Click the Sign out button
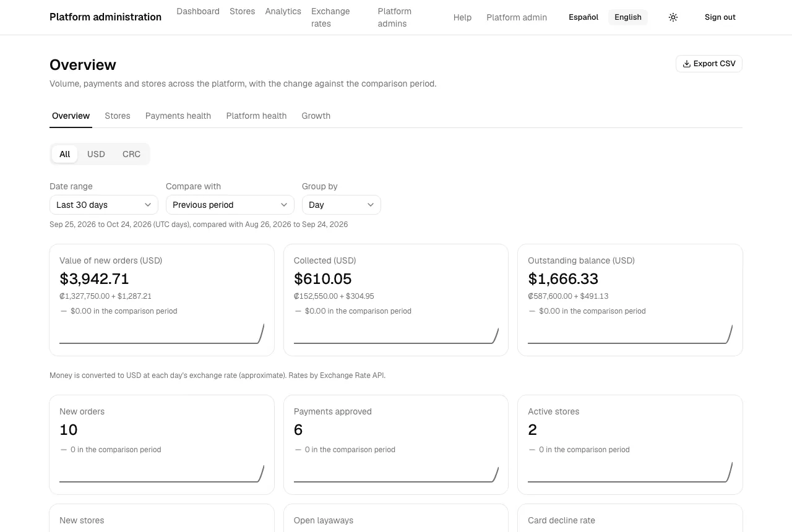Image resolution: width=792 pixels, height=532 pixels. click(720, 17)
